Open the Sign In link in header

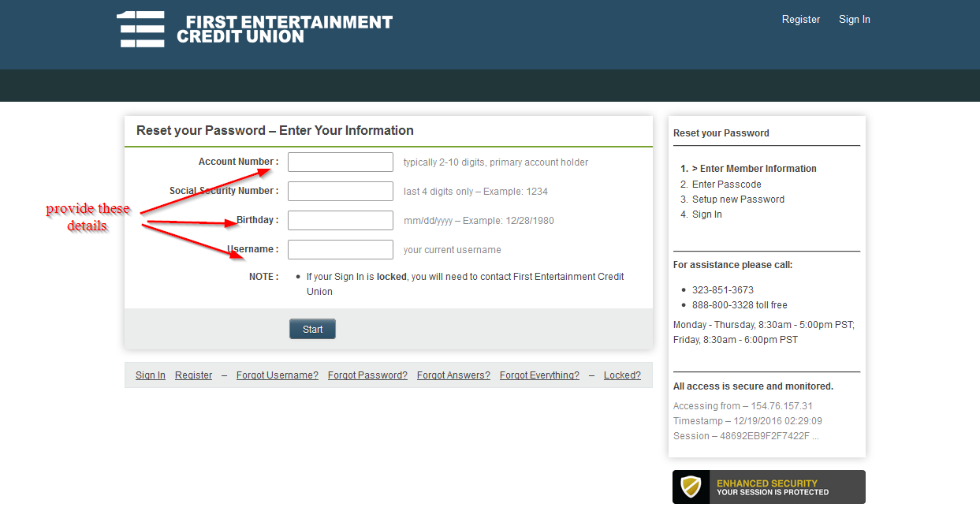[855, 20]
